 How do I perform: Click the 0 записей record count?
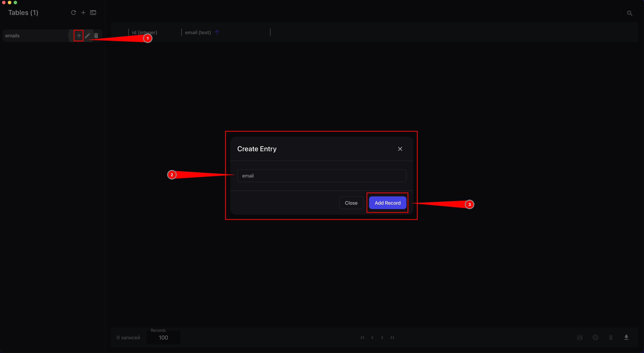coord(128,338)
